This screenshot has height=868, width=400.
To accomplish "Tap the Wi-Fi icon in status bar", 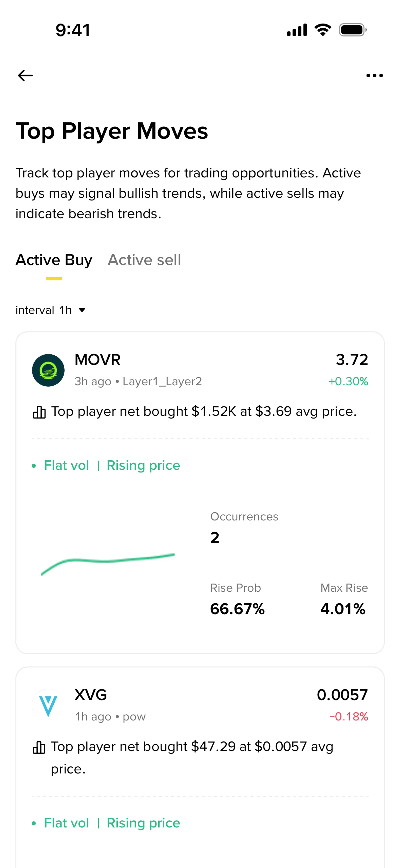I will point(322,30).
